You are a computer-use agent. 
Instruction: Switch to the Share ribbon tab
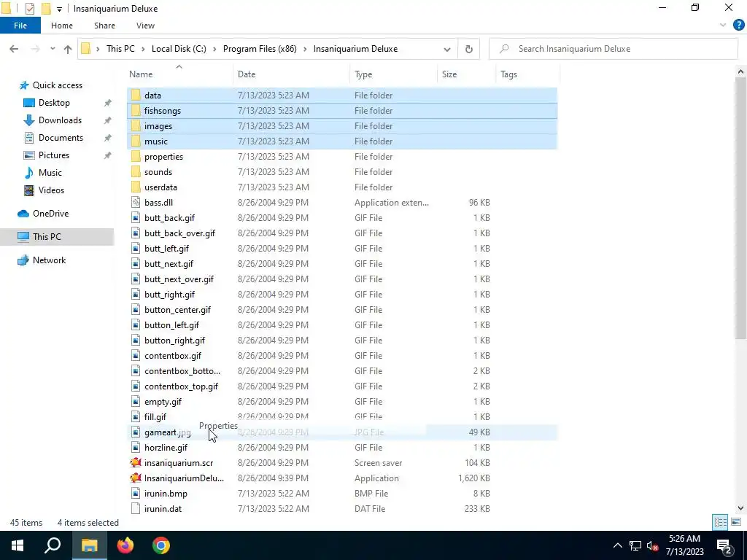pos(104,26)
